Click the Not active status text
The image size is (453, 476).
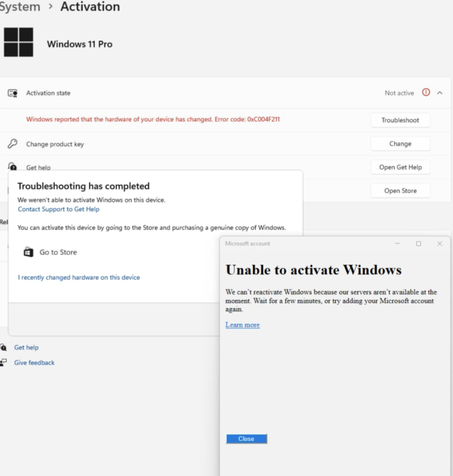(399, 93)
